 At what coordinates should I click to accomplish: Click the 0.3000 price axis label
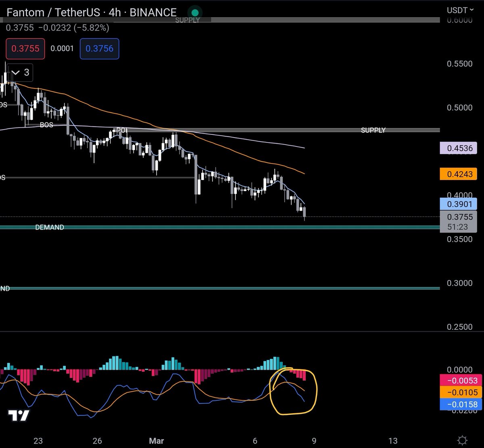(x=459, y=283)
